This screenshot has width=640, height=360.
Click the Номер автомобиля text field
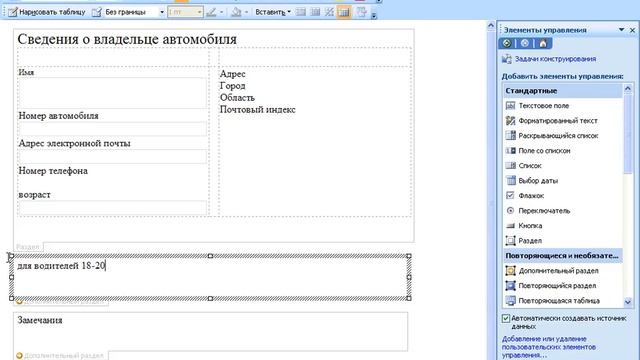[112, 129]
